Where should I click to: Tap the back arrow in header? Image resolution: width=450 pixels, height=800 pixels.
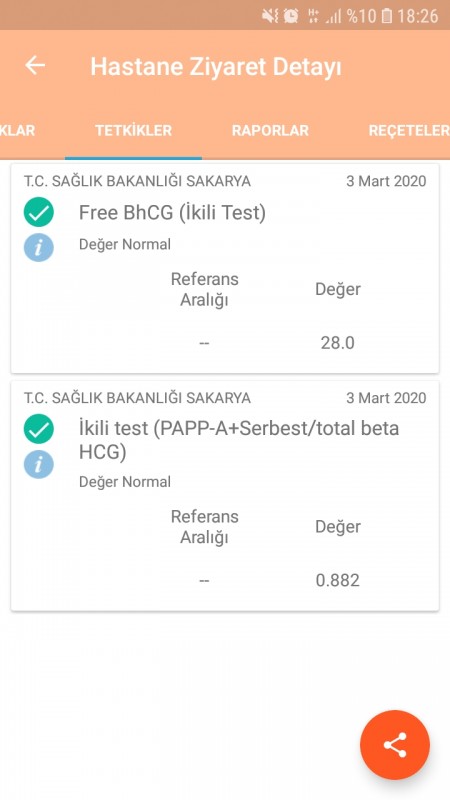35,65
